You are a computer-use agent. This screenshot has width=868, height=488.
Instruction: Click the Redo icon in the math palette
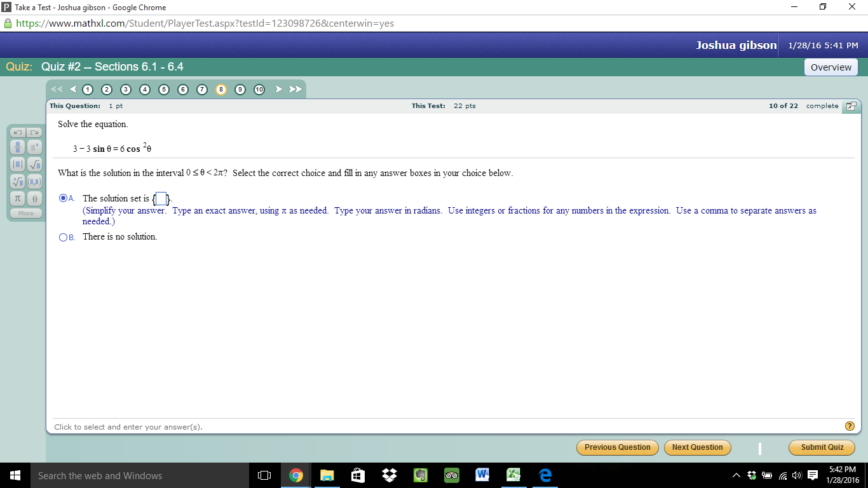[33, 132]
